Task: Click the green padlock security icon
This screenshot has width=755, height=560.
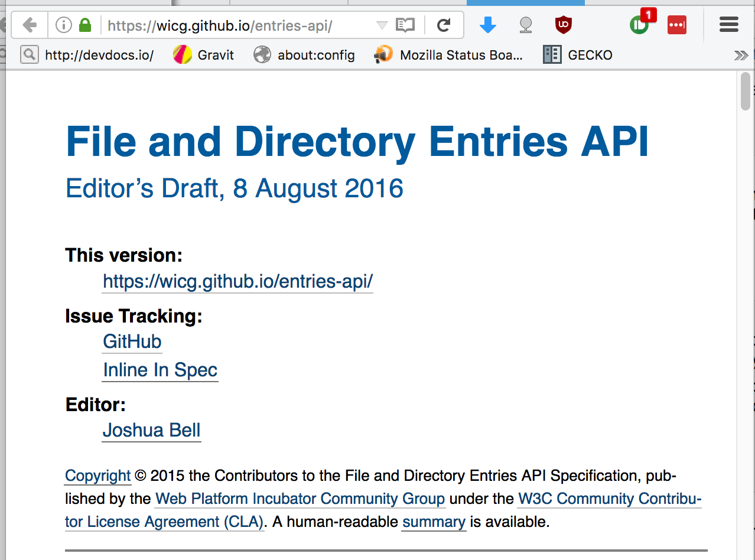Action: (x=85, y=25)
